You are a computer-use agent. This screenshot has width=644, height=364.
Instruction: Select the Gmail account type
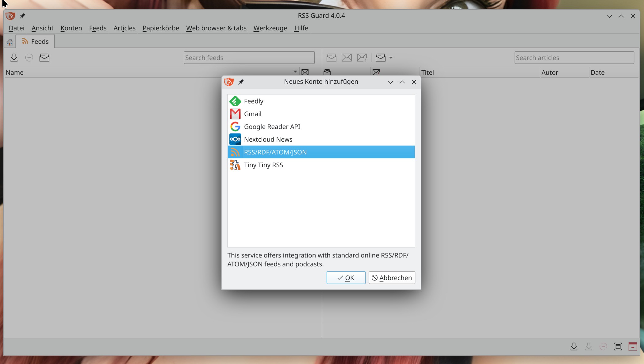321,114
